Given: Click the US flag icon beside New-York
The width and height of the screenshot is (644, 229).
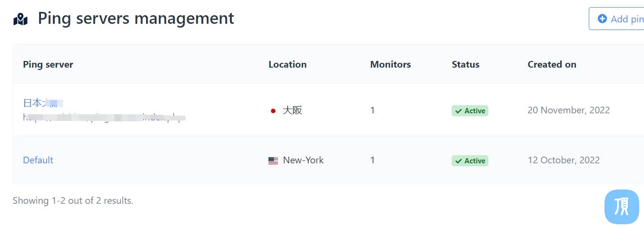Looking at the screenshot, I should pyautogui.click(x=273, y=161).
